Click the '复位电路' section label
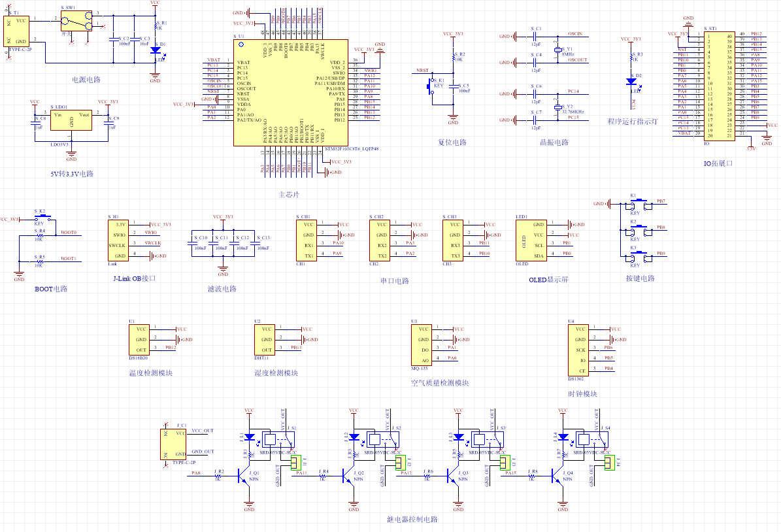This screenshot has height=532, width=781. coord(452,142)
